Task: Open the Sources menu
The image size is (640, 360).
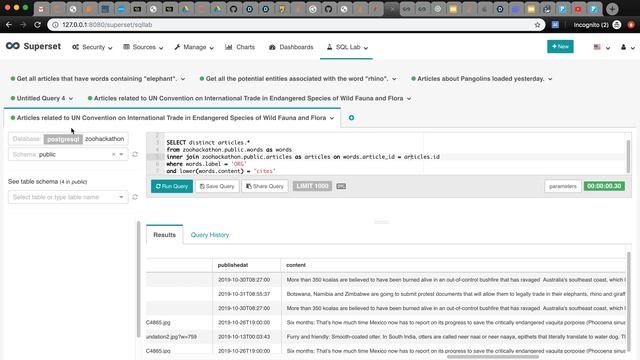Action: tap(143, 47)
